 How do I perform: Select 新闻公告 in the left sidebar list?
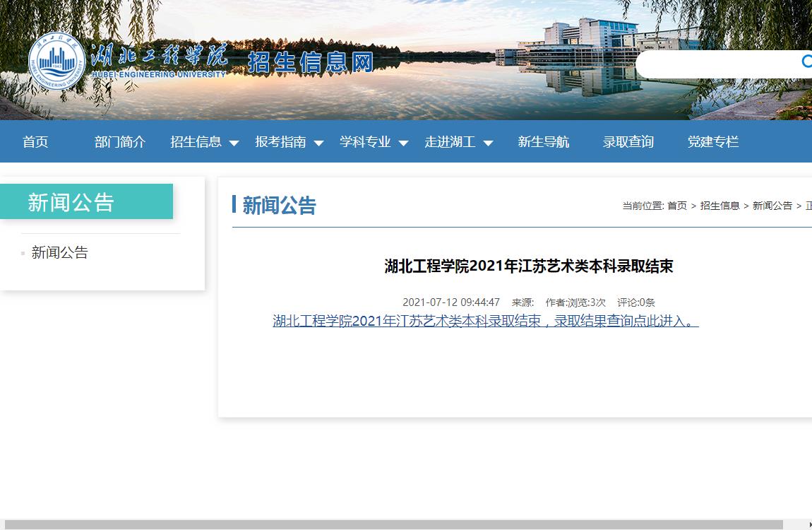(59, 252)
